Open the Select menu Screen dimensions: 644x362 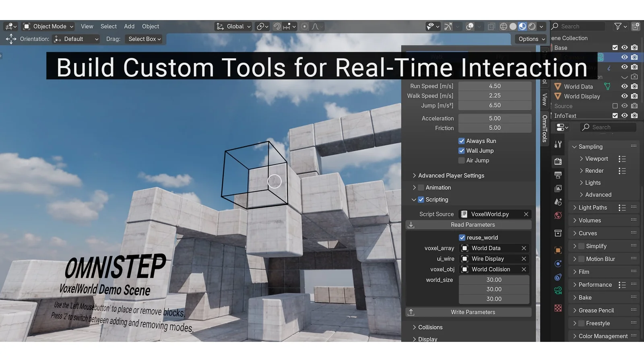click(x=108, y=26)
